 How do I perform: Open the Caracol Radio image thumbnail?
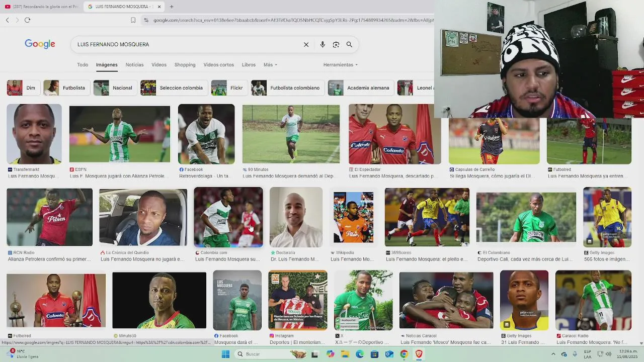pyautogui.click(x=594, y=300)
